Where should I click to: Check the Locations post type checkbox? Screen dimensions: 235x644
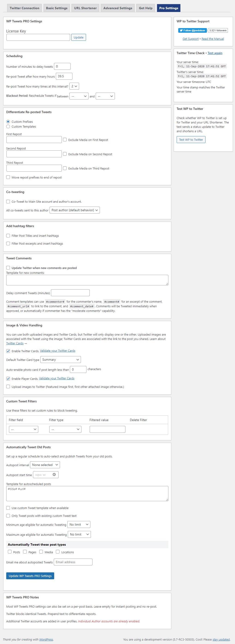(58, 552)
